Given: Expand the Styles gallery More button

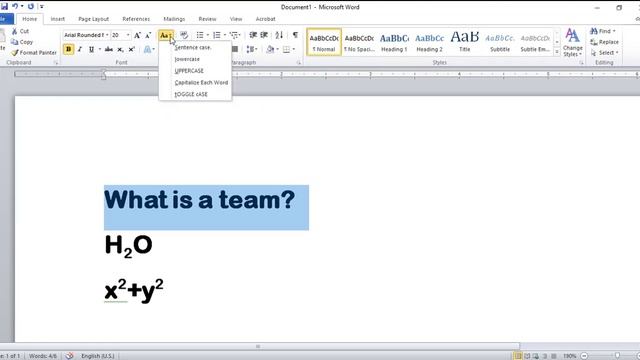Looking at the screenshot, I should (x=557, y=52).
